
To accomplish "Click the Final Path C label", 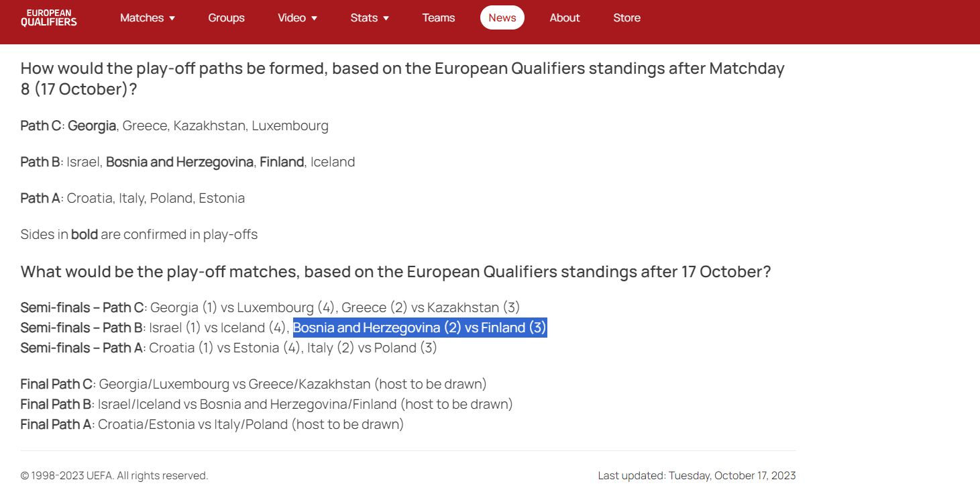I will (56, 384).
